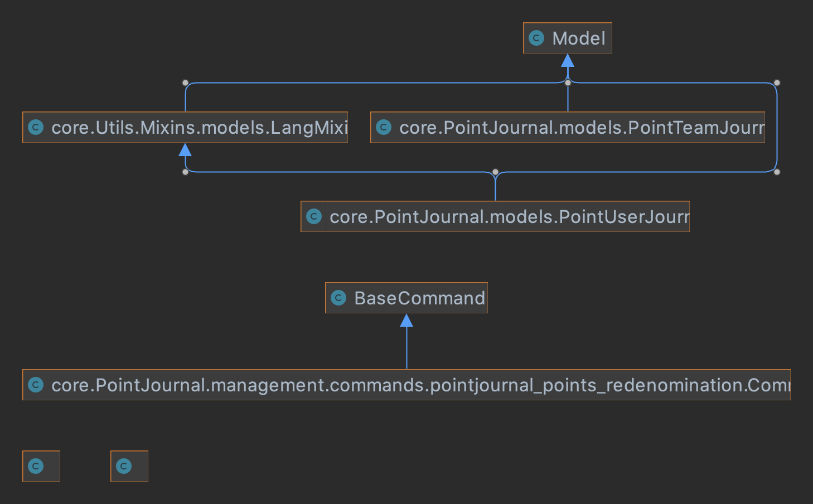The image size is (813, 504).
Task: Click the BaseCommand class icon
Action: click(338, 298)
